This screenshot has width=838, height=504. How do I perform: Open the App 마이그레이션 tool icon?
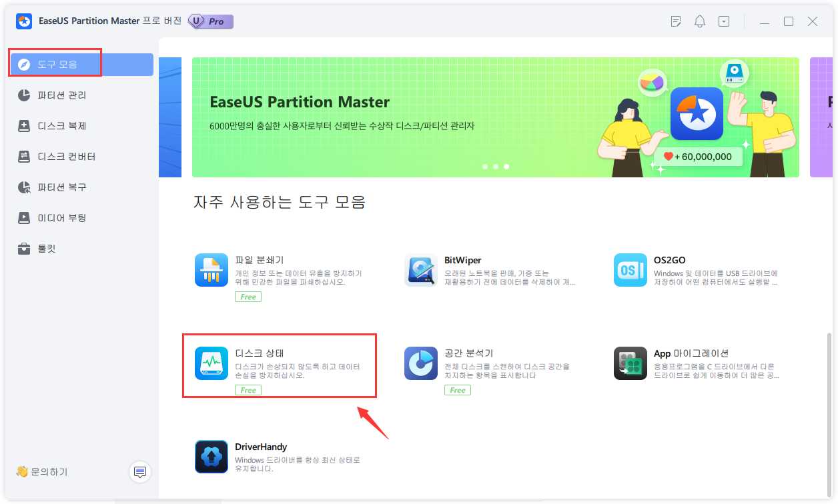click(x=631, y=363)
